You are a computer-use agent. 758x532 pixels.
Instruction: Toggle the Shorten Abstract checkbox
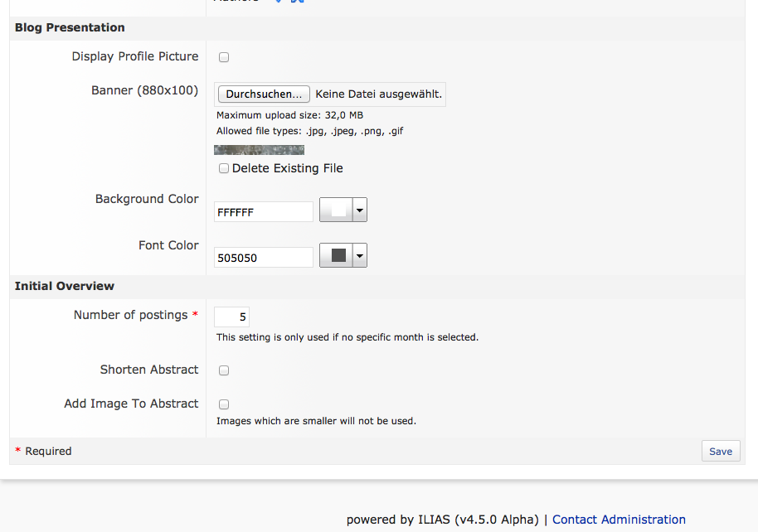click(x=224, y=370)
